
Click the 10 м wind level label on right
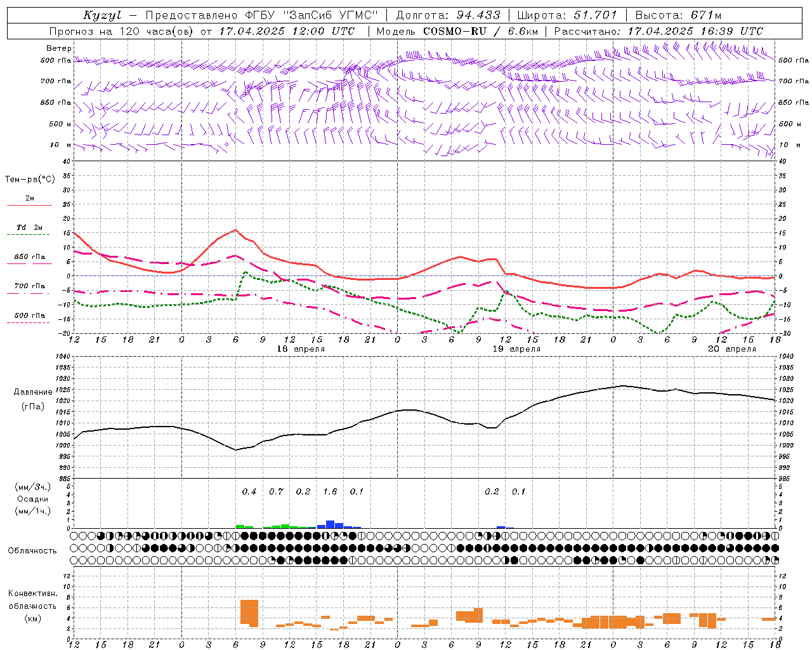(789, 145)
